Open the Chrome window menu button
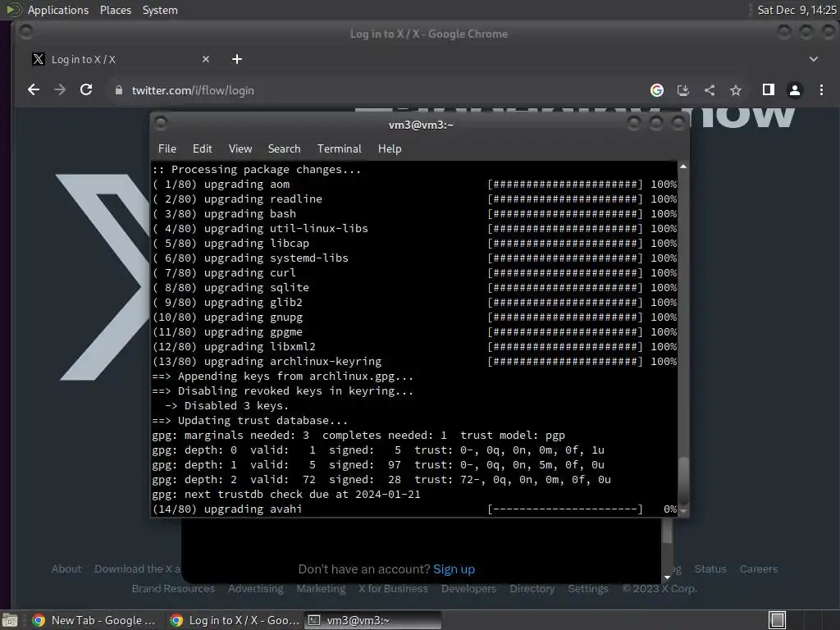This screenshot has width=840, height=630. 25,32
